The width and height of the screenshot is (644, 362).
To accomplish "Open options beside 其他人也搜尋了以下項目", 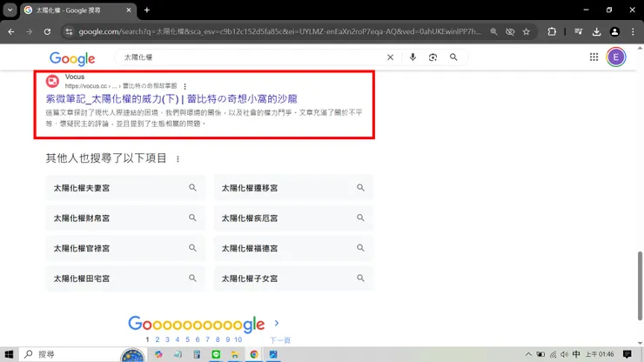I will pos(178,158).
